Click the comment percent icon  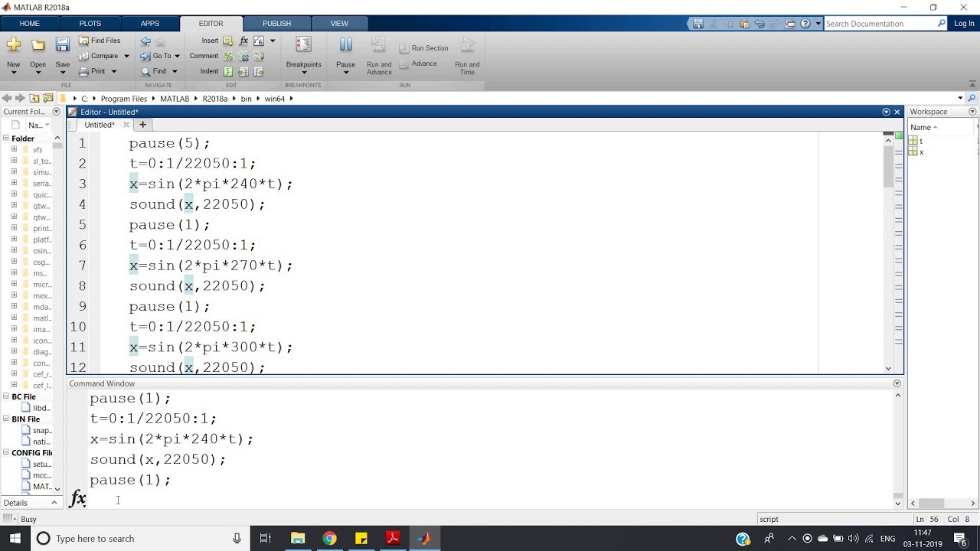[x=228, y=57]
